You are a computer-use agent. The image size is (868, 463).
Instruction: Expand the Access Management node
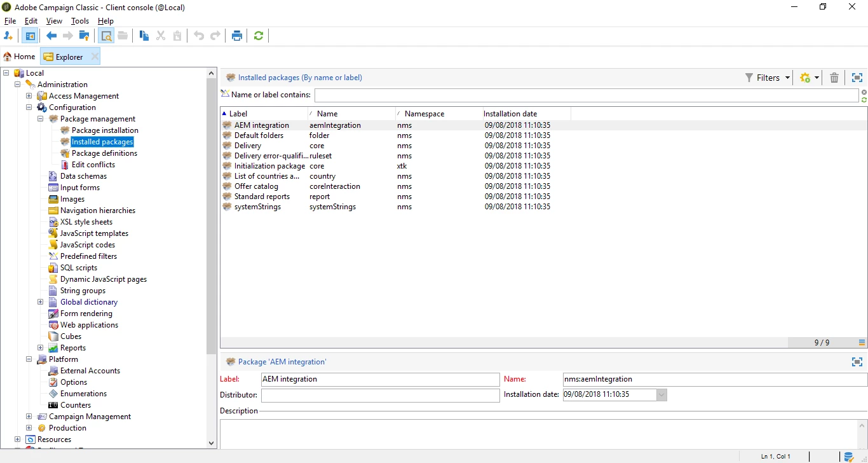point(29,96)
